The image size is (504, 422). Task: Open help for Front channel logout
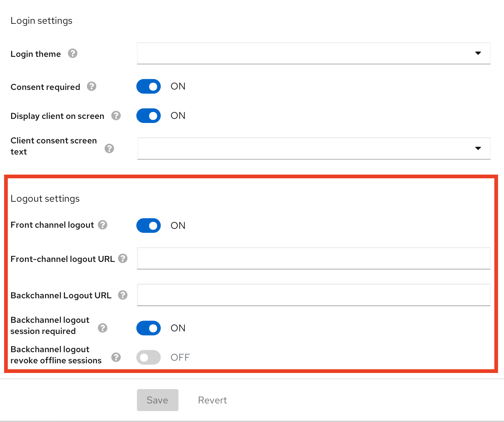click(103, 225)
